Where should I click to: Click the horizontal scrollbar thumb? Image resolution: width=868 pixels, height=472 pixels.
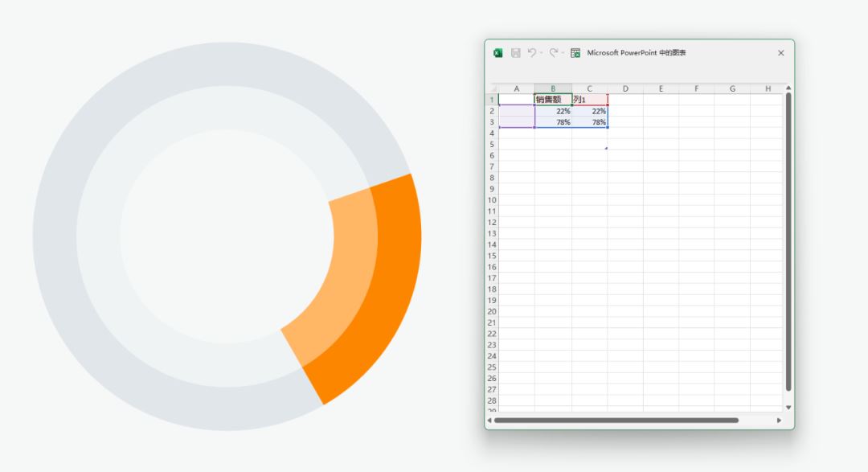click(616, 420)
